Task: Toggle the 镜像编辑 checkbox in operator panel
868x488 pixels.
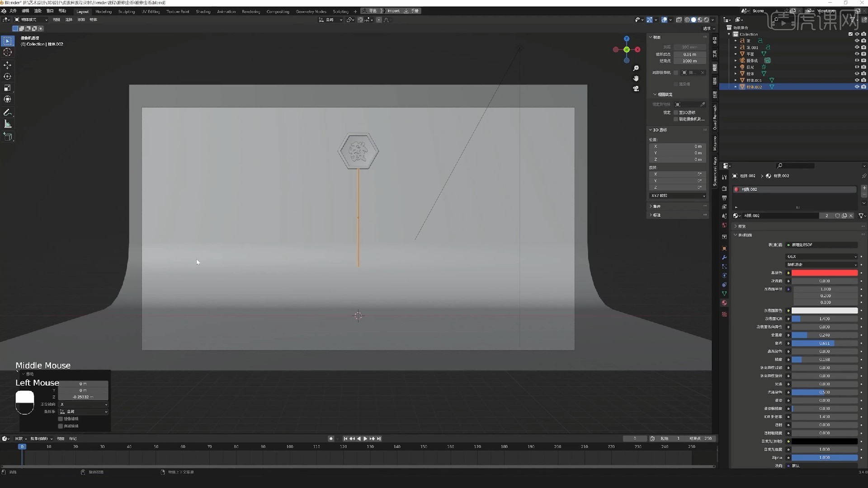Action: (61, 419)
